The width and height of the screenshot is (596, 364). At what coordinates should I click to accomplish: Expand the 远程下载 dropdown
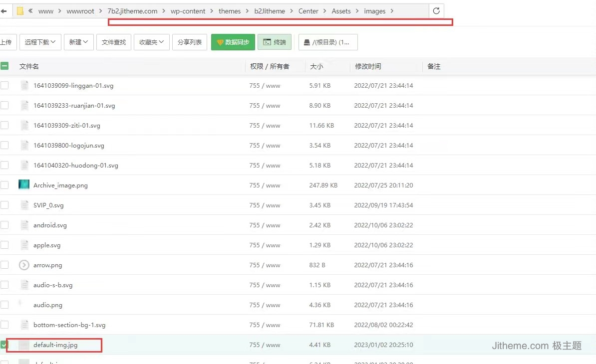(x=40, y=42)
